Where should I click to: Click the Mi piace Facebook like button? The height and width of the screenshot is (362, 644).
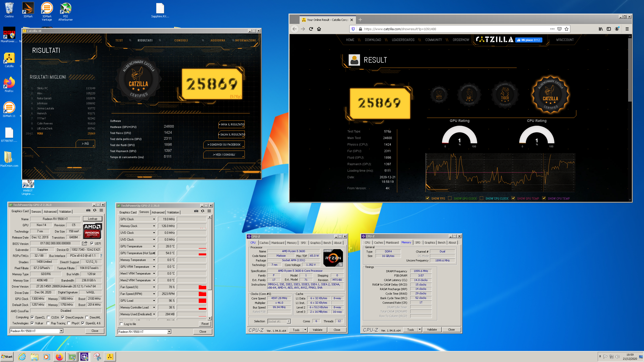[529, 40]
